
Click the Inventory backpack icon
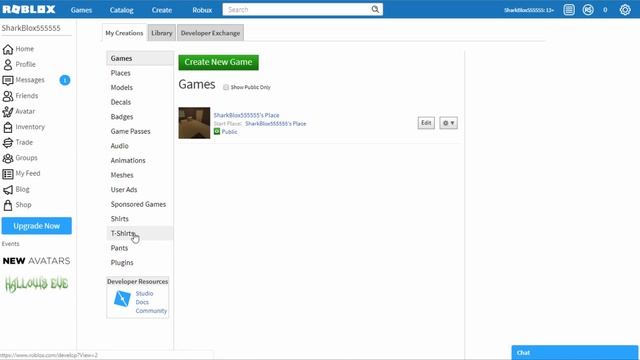click(x=7, y=127)
